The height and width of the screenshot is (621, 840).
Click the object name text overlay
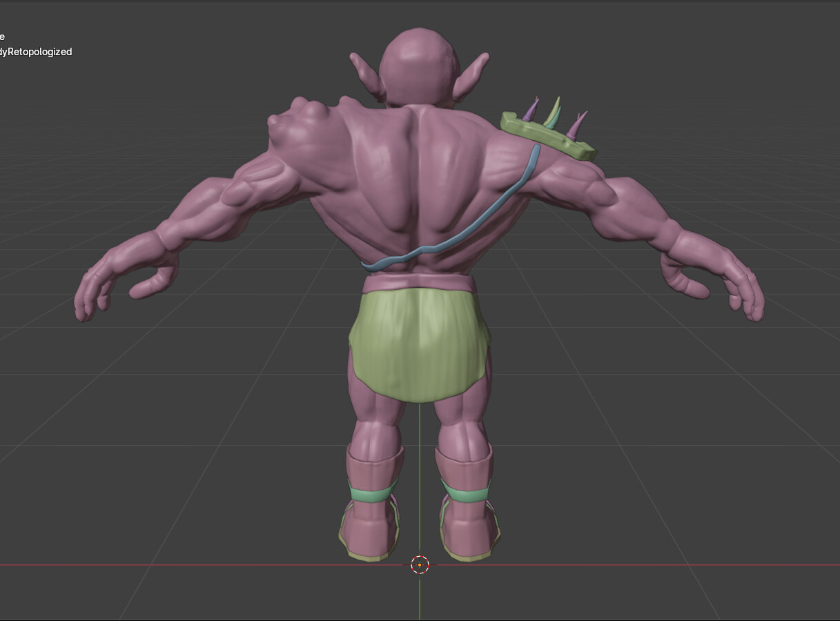pyautogui.click(x=36, y=52)
